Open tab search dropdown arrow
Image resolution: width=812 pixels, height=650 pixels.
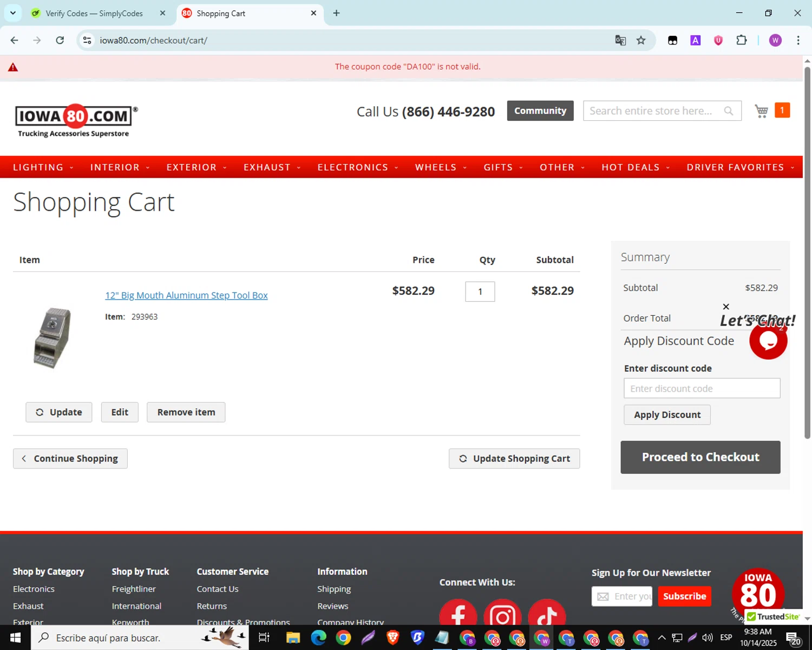[13, 13]
